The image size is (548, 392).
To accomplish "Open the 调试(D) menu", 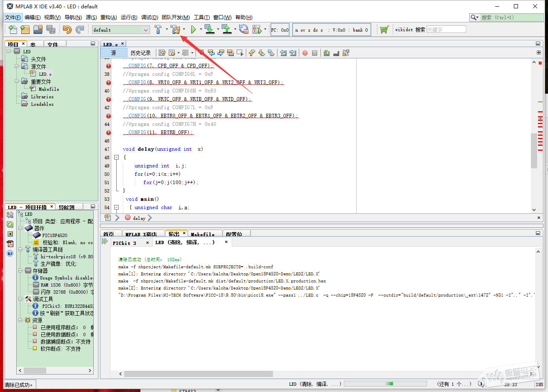I will 150,17.
